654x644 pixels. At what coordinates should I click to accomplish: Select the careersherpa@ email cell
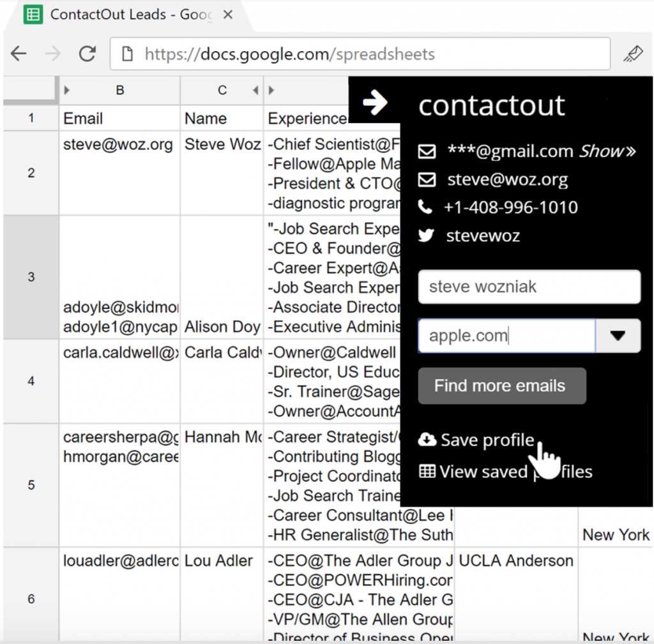pos(119,485)
